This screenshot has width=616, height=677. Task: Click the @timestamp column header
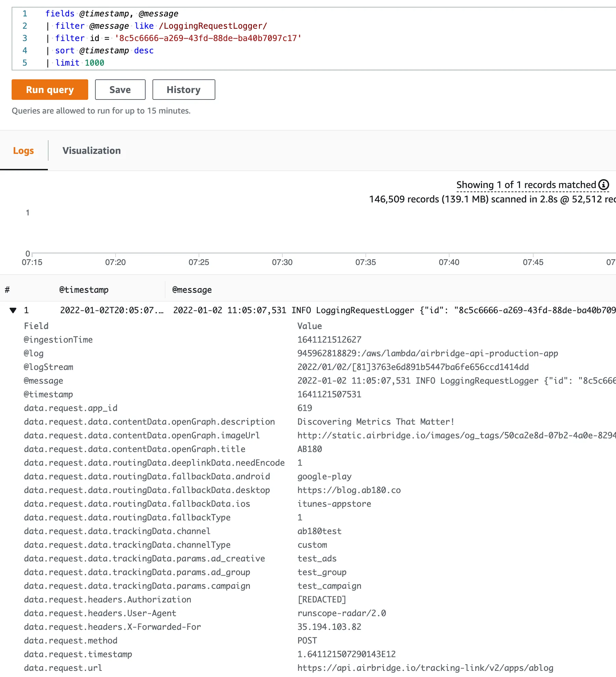[x=84, y=290]
